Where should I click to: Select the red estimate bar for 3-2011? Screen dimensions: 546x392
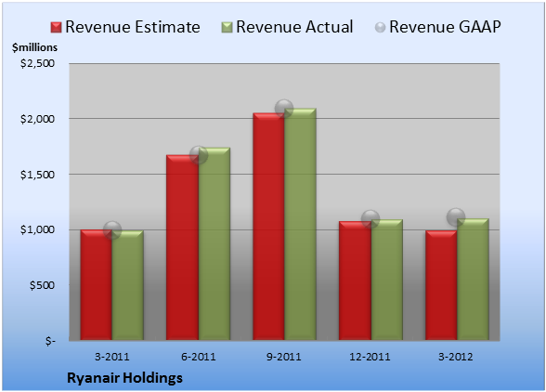(x=97, y=284)
